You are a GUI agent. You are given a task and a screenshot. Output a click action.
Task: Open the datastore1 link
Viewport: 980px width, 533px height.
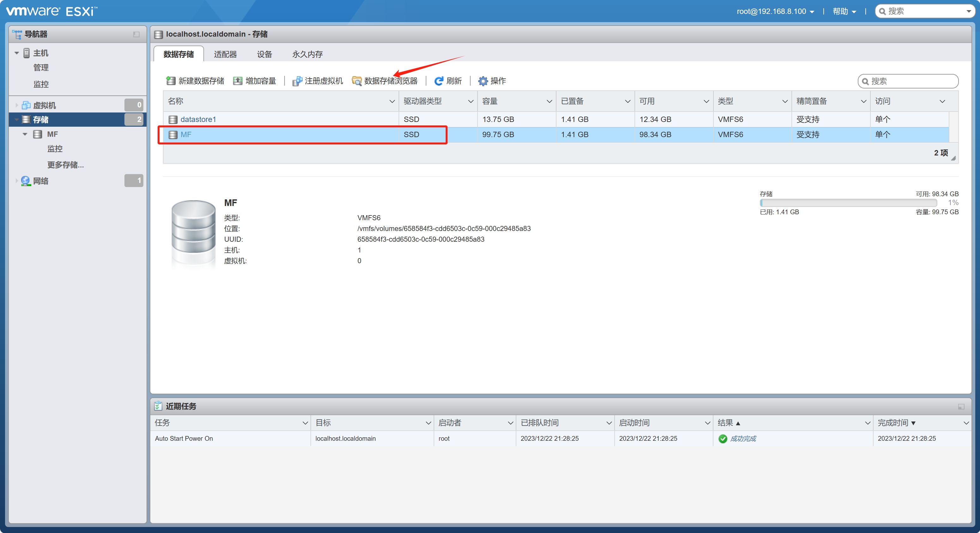click(x=198, y=119)
